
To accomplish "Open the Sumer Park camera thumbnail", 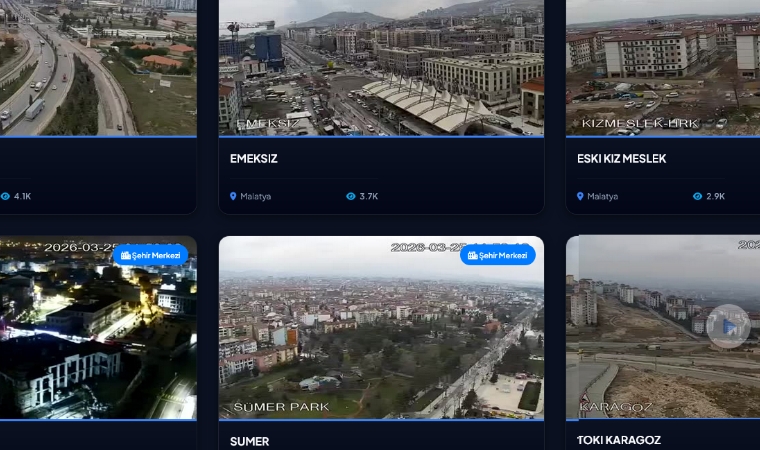I will point(381,328).
